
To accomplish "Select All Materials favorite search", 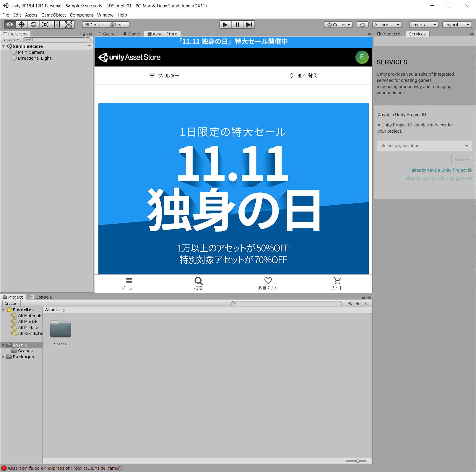I will point(27,316).
